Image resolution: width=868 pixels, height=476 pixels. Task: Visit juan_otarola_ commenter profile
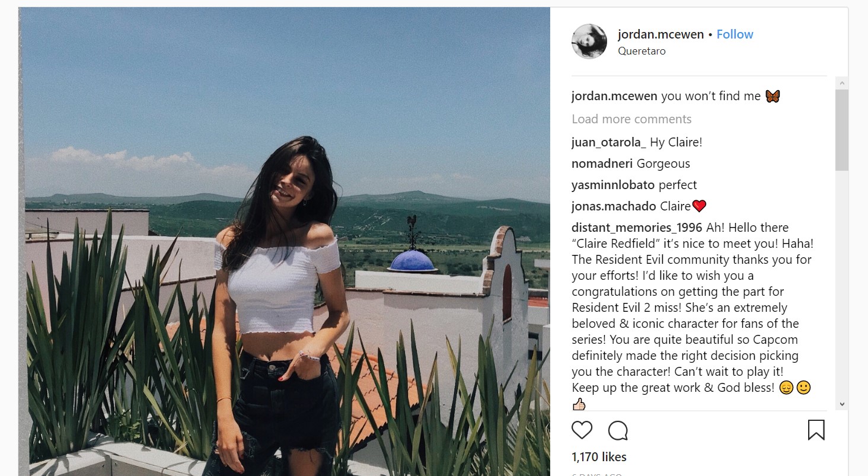coord(609,142)
